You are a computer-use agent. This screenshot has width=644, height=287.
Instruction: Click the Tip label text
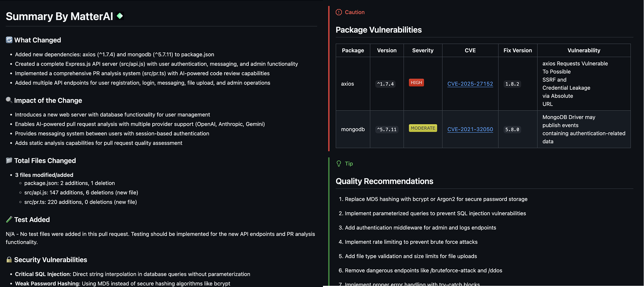[x=349, y=164]
